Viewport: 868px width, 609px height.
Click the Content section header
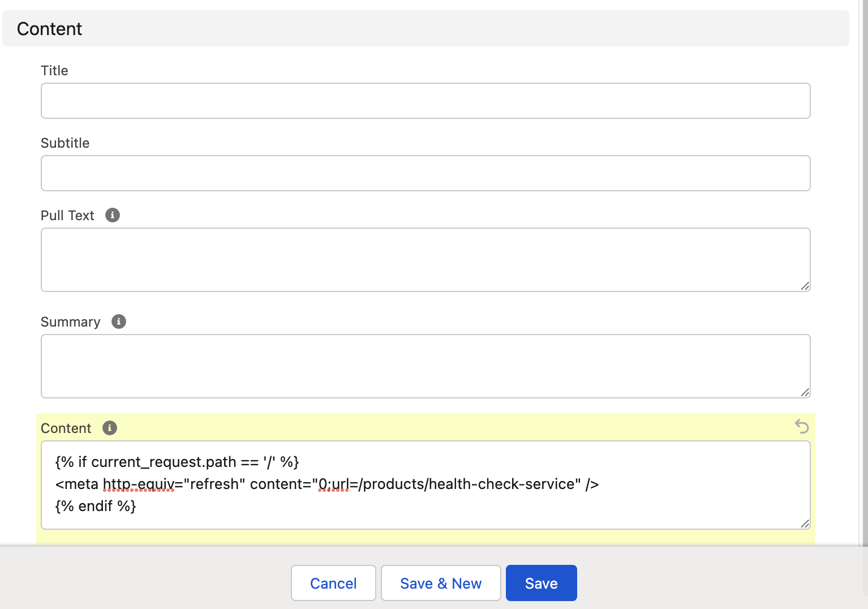click(426, 28)
